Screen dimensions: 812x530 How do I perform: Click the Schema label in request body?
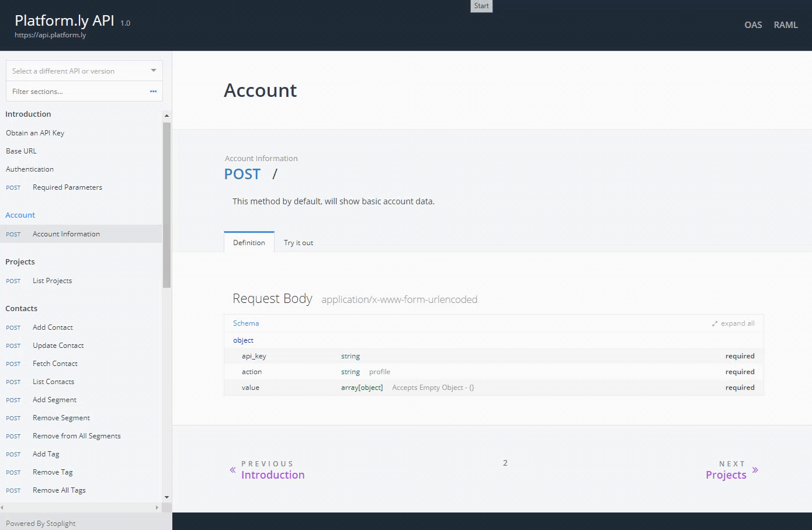246,323
